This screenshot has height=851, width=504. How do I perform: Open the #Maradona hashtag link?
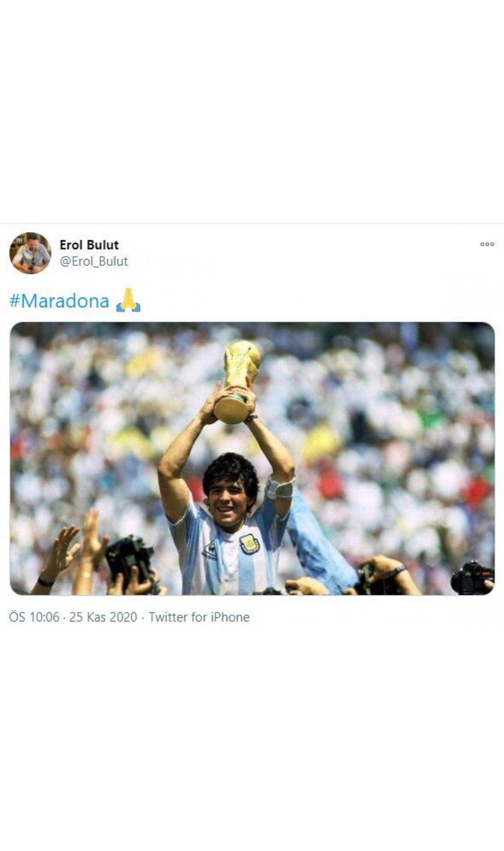[59, 301]
